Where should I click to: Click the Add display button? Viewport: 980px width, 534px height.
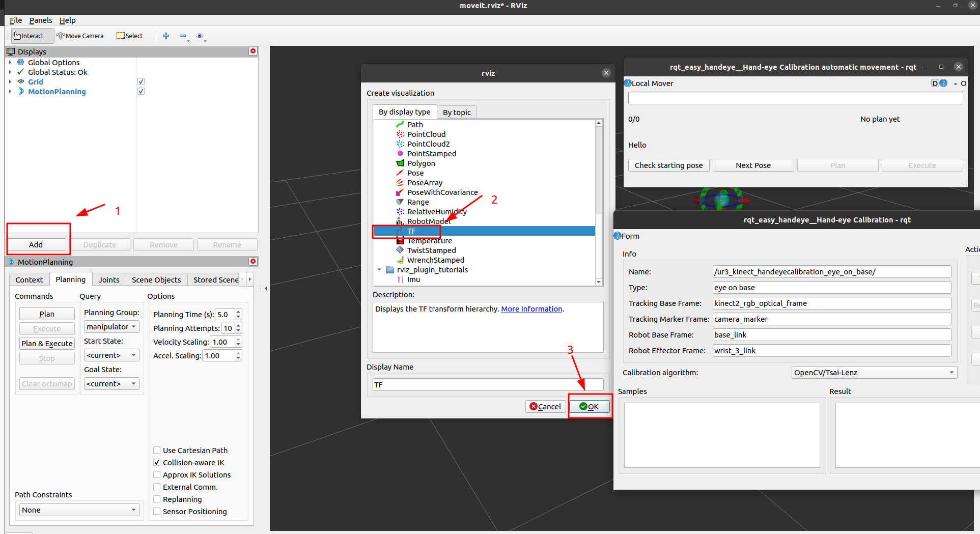point(36,245)
